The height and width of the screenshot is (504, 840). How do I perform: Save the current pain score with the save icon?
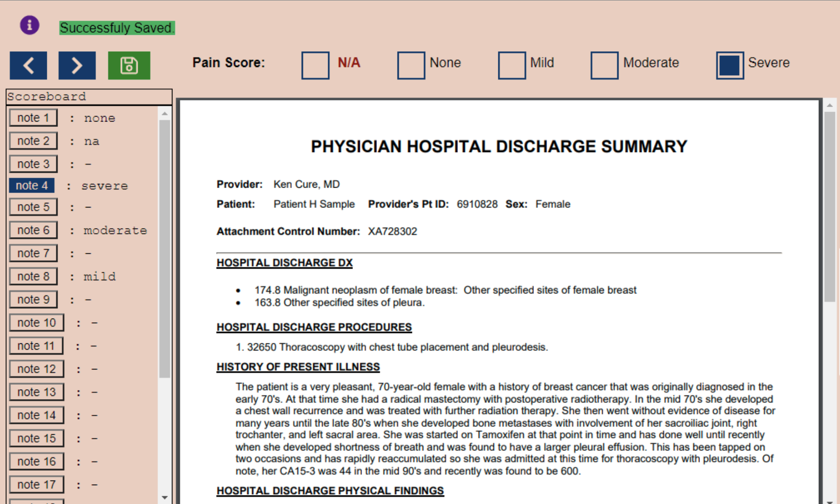pyautogui.click(x=129, y=65)
